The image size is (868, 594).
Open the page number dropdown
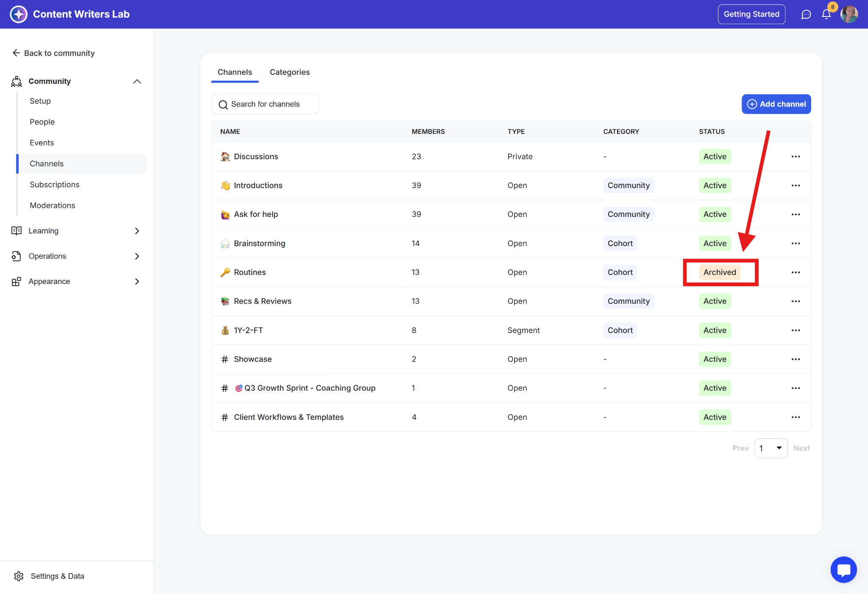(x=771, y=448)
